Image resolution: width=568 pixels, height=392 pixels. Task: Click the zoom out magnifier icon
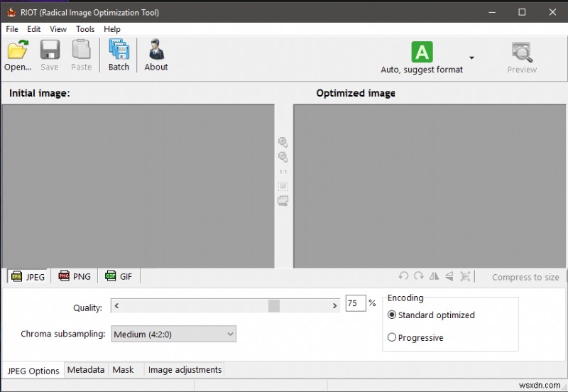coord(283,157)
